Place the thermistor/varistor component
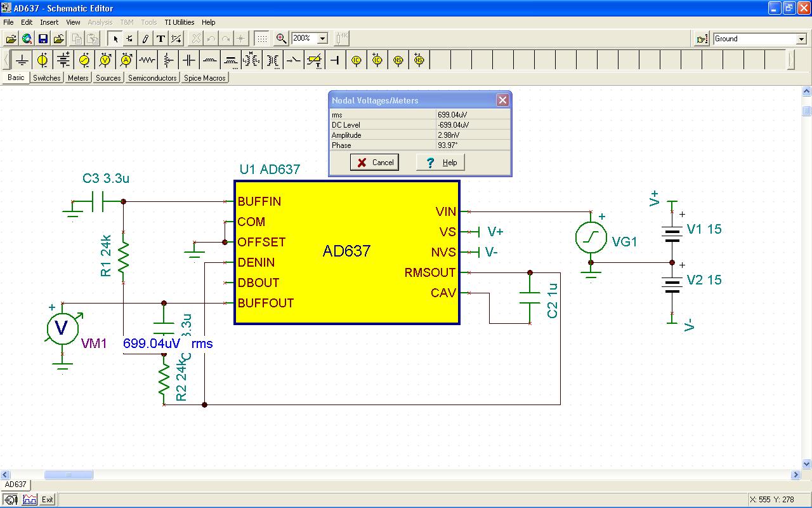 pos(315,60)
